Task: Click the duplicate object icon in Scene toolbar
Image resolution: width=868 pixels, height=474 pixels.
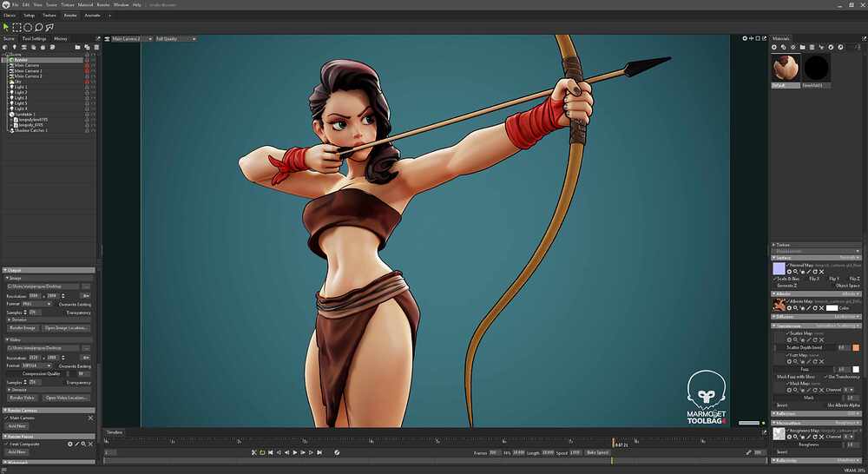Action: [x=87, y=48]
